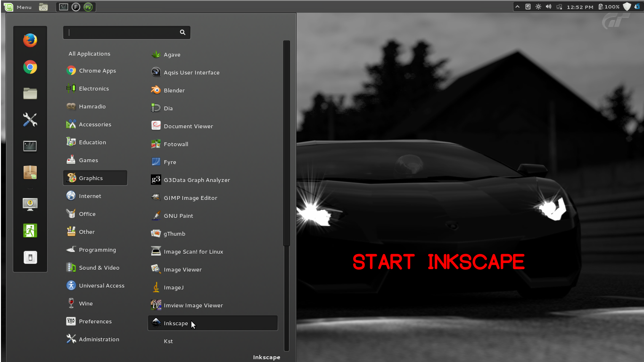Expand hidden tray icons with up arrow
The width and height of the screenshot is (644, 362).
point(518,7)
